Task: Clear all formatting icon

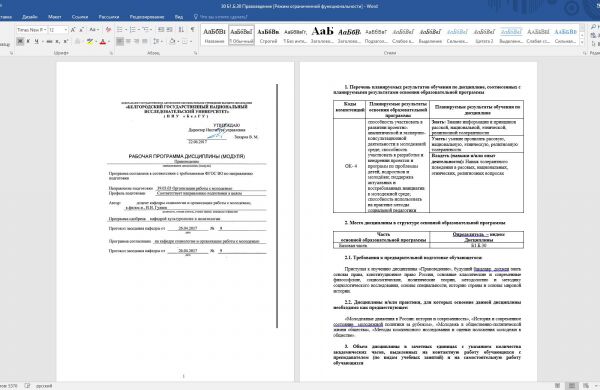Action: point(108,29)
